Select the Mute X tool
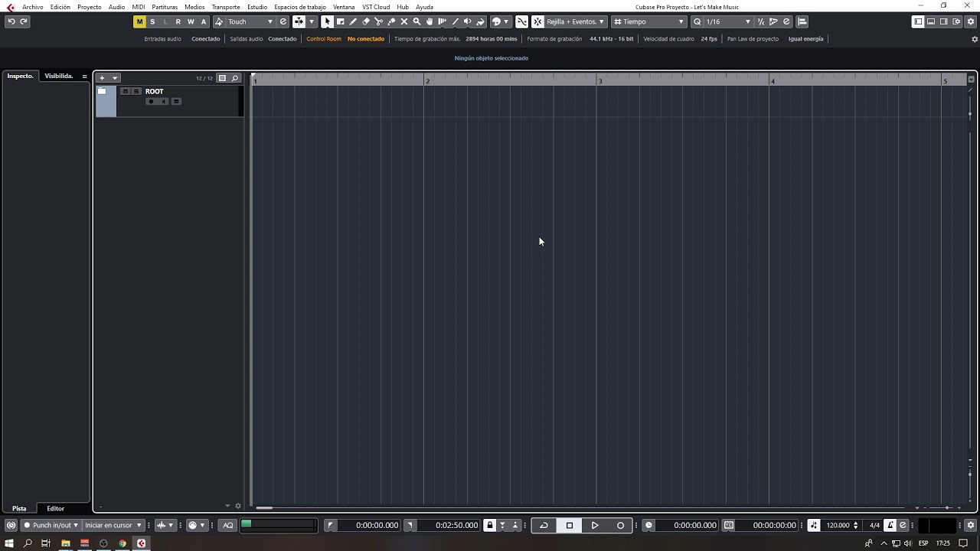This screenshot has height=551, width=980. 404,21
